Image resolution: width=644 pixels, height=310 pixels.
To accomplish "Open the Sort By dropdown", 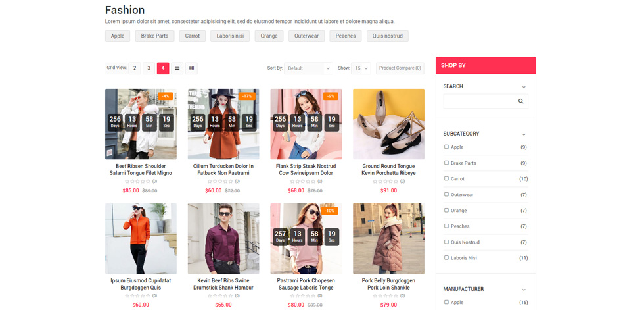I will point(308,68).
